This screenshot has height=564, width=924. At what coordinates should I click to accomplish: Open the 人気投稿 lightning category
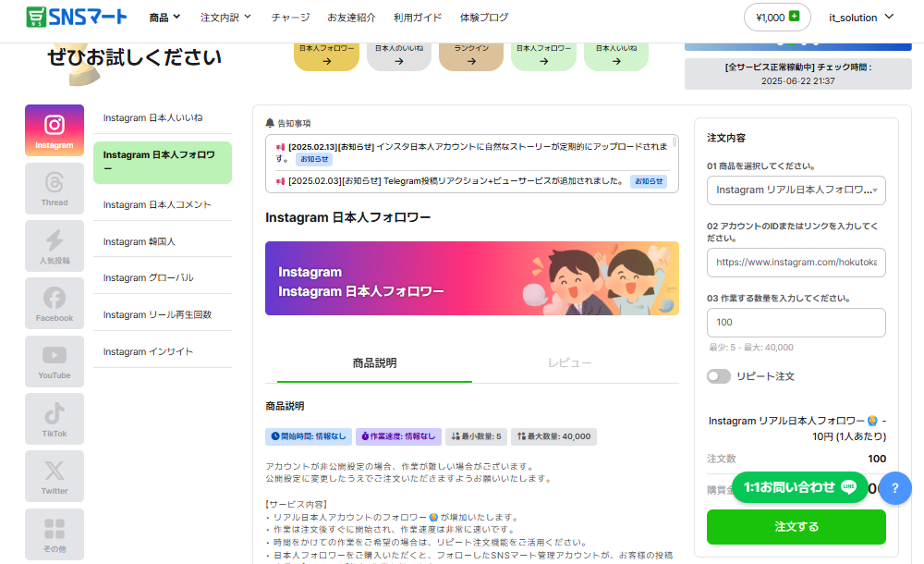(x=55, y=246)
